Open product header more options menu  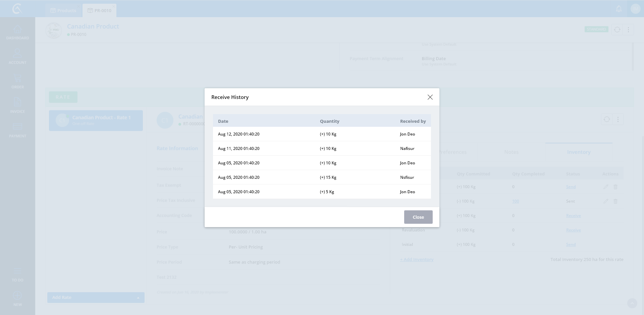point(628,30)
